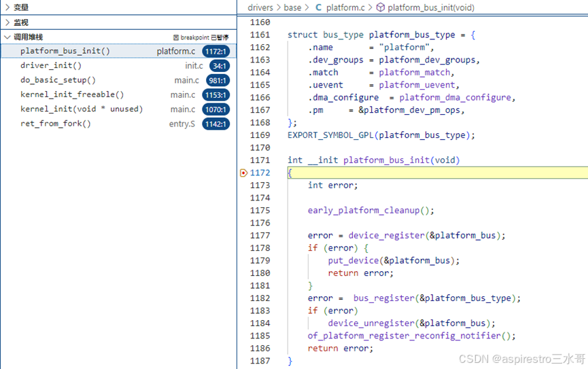Select kernel_init_freeable() stack frame
This screenshot has height=369, width=588.
point(118,95)
